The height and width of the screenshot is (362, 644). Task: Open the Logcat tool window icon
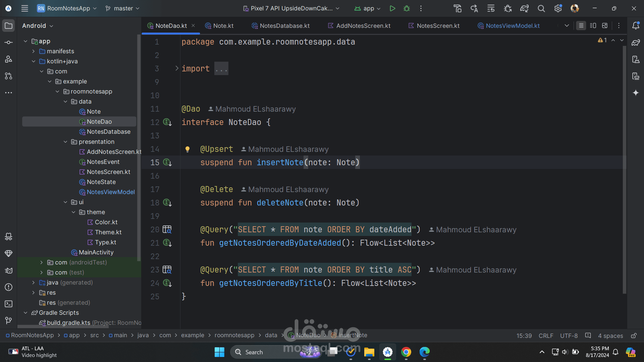(x=9, y=270)
